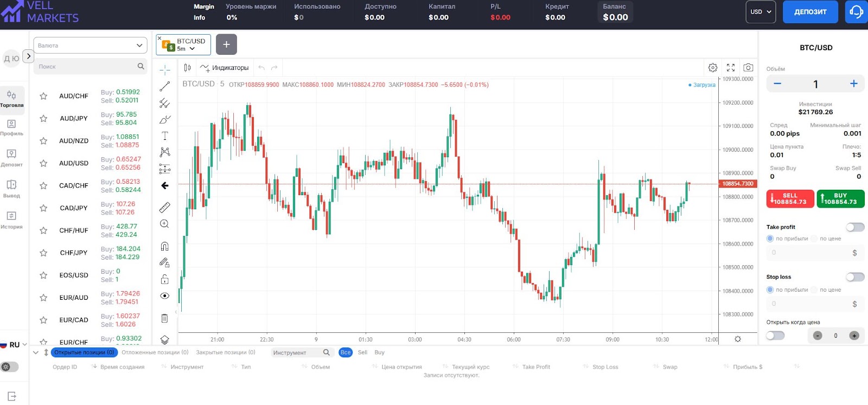
Task: Select the trend line drawing tool
Action: coord(165,86)
